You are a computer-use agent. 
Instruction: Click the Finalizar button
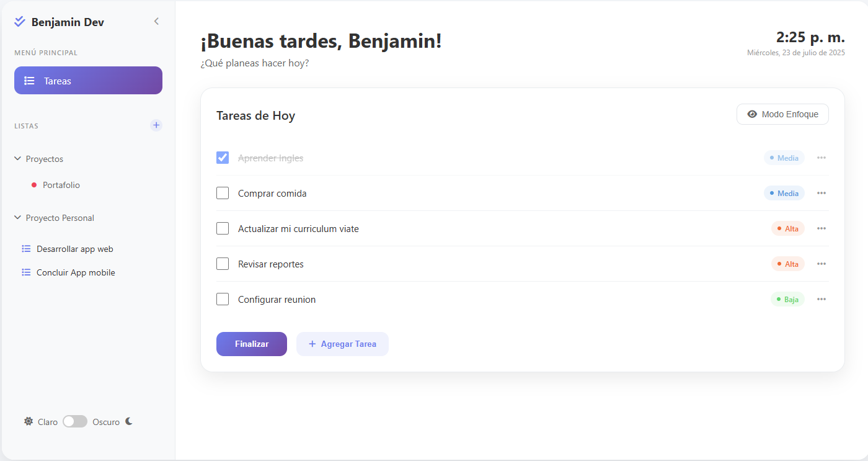point(252,344)
